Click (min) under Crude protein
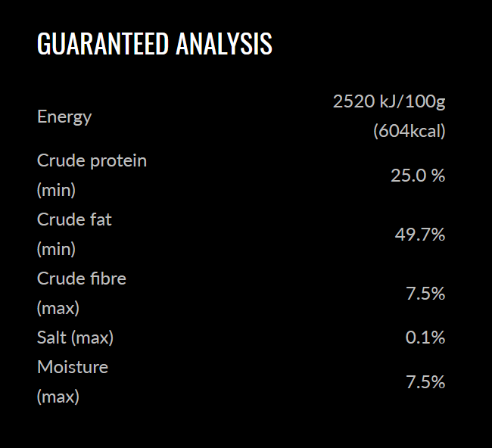This screenshot has width=492, height=448. pos(57,190)
